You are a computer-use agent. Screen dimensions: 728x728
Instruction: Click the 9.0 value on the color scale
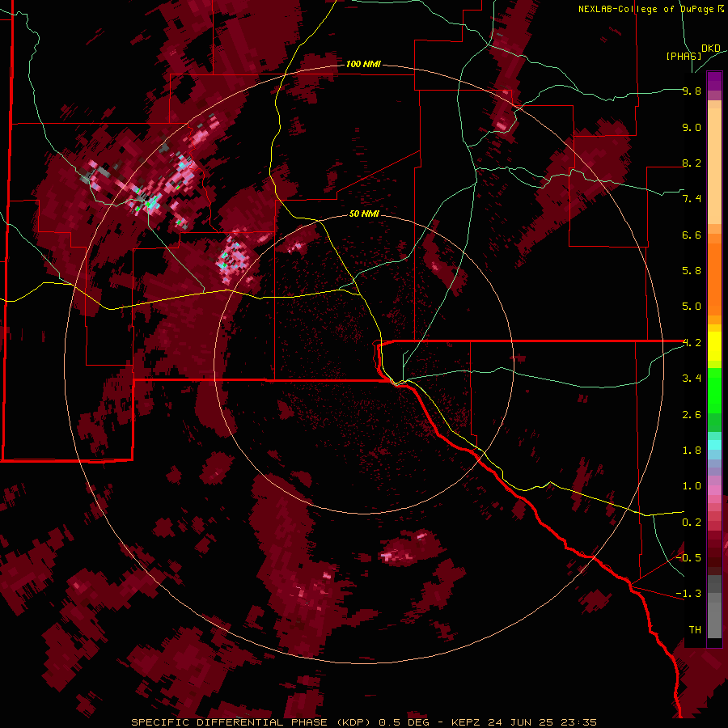(x=692, y=127)
